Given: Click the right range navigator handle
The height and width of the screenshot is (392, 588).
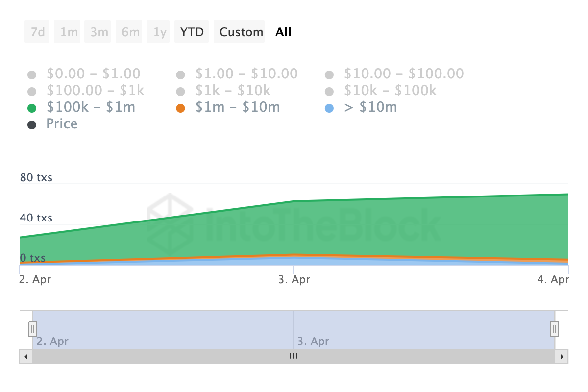Looking at the screenshot, I should click(554, 328).
